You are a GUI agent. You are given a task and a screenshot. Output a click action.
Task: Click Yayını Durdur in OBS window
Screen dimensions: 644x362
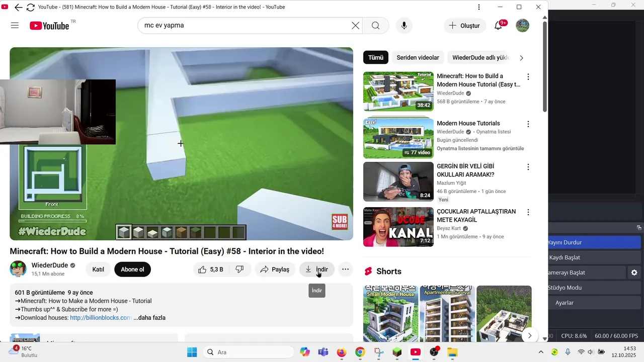click(594, 242)
